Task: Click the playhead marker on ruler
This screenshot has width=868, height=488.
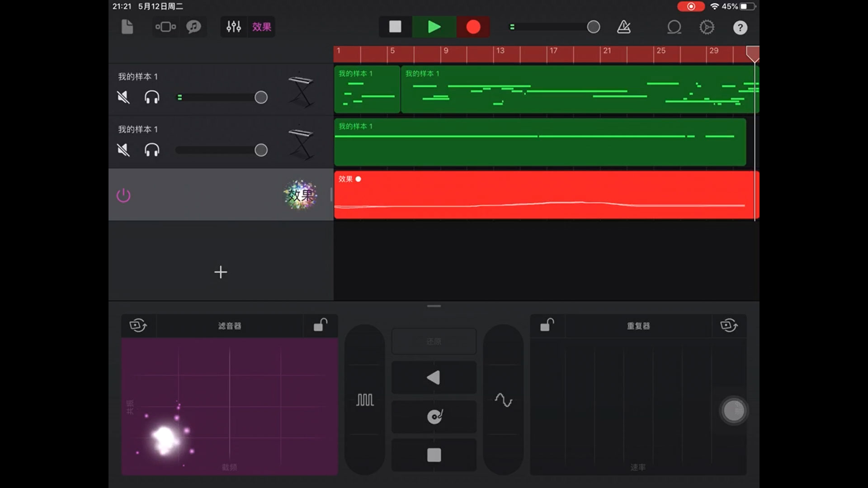Action: pyautogui.click(x=753, y=54)
